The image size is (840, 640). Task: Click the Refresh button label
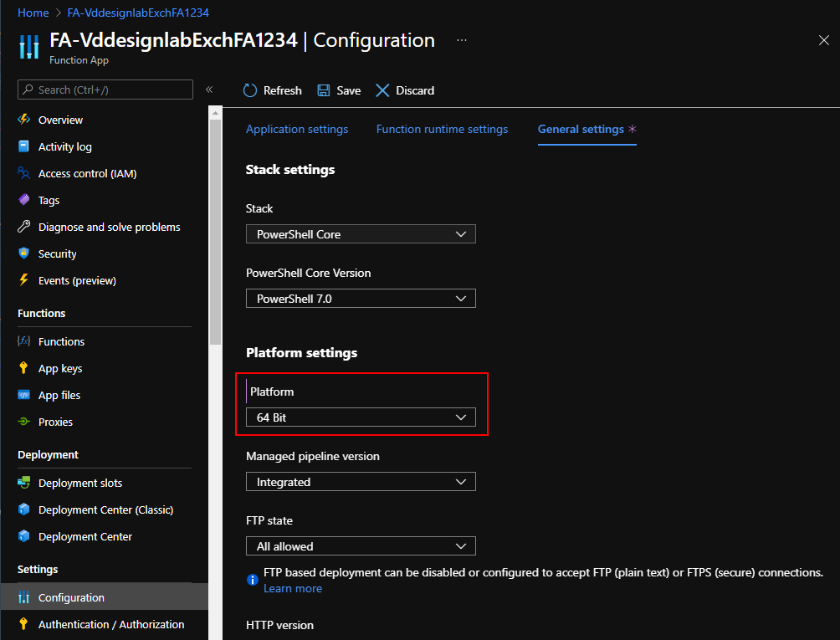[282, 90]
